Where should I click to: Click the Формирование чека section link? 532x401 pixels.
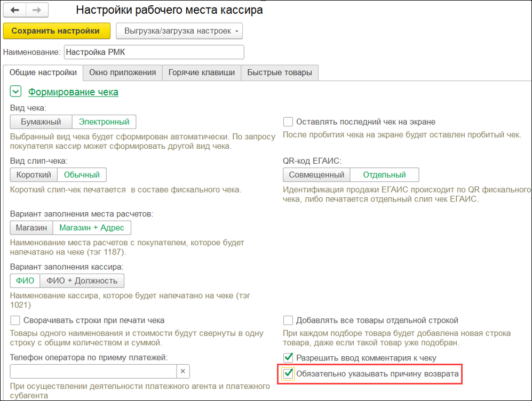pyautogui.click(x=73, y=92)
